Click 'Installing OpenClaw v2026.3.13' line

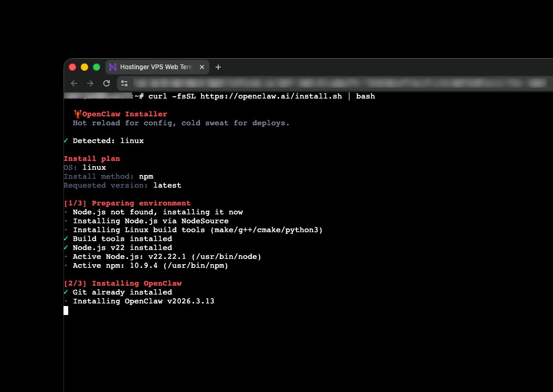(140, 301)
